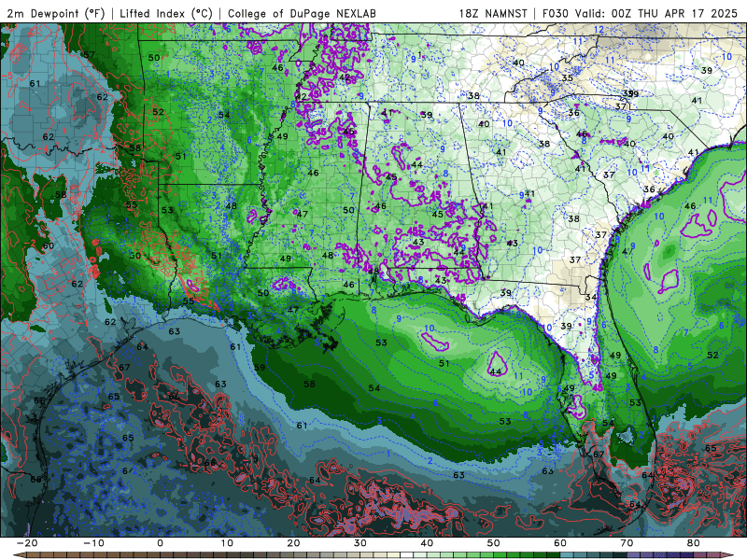Click the "0" label on the color scale
This screenshot has height=560, width=747.
(160, 543)
